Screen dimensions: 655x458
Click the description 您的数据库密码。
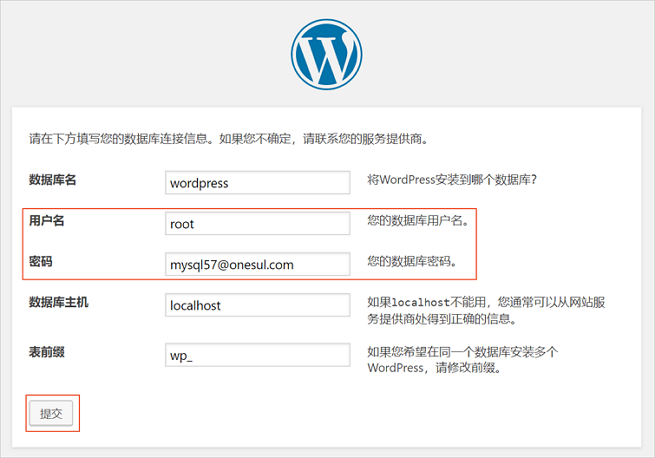[x=412, y=262]
